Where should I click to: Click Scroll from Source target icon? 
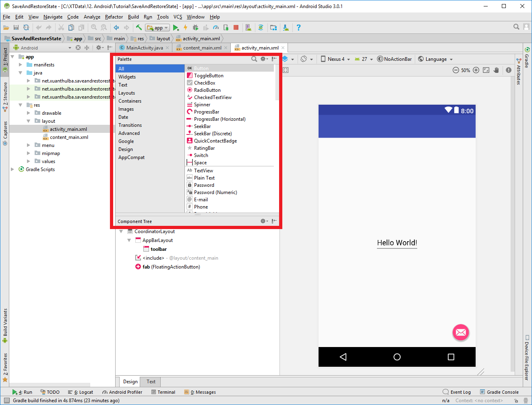(78, 48)
